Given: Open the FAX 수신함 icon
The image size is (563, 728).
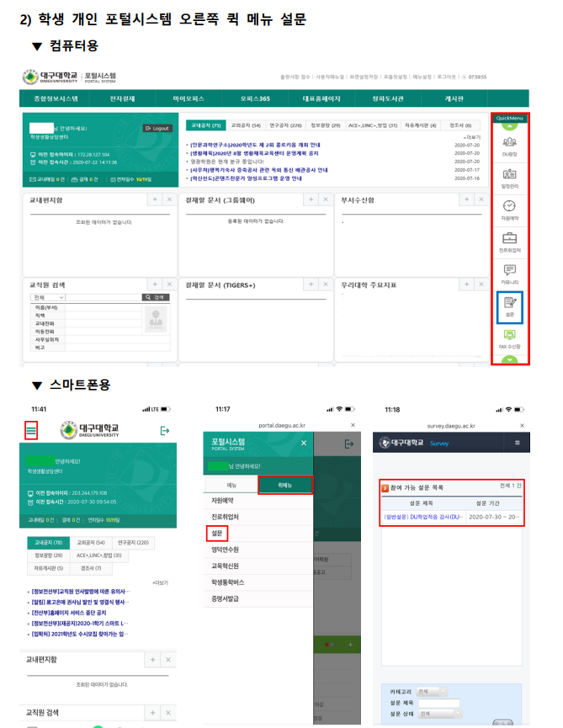Looking at the screenshot, I should [x=510, y=337].
